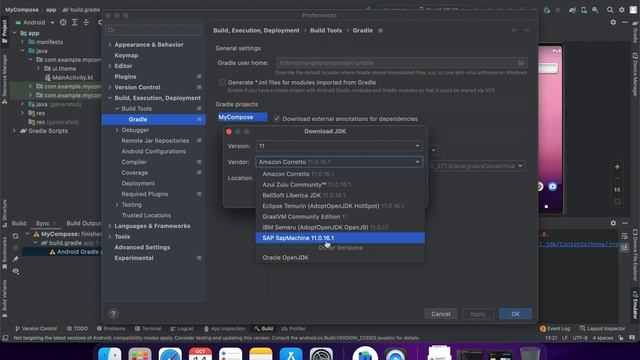The image size is (640, 360).
Task: Switch to Build Output tab
Action: (84, 223)
